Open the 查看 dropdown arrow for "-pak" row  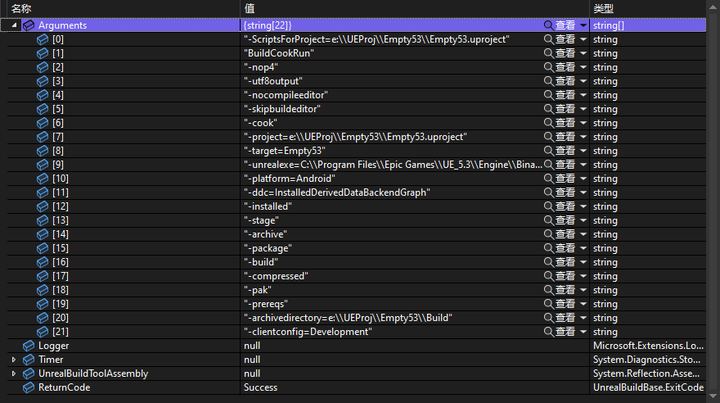(583, 290)
